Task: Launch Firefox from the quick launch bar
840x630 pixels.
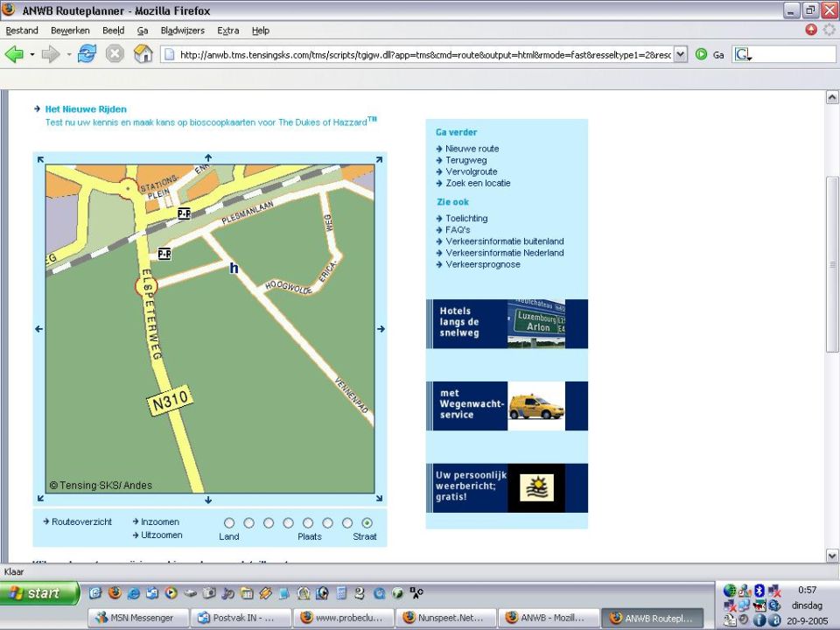Action: pos(115,592)
